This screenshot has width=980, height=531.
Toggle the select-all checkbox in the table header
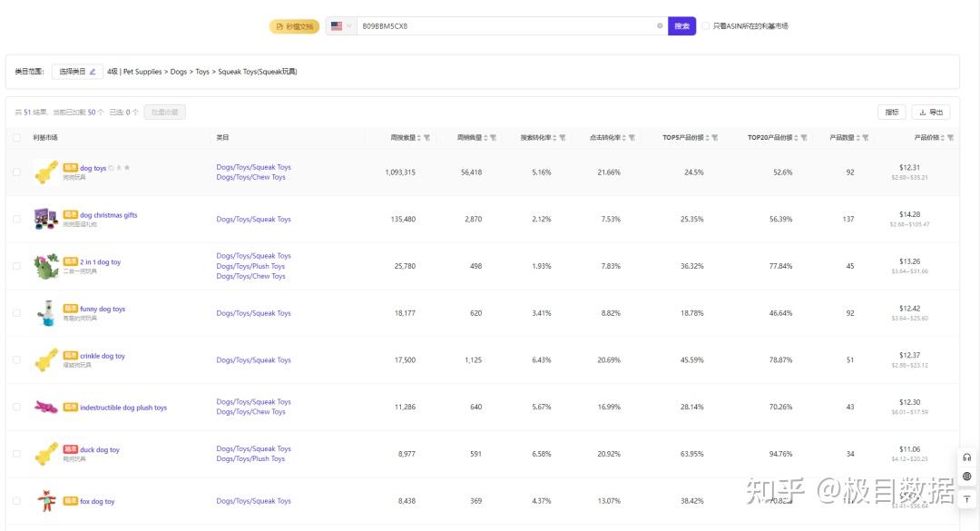[x=16, y=138]
